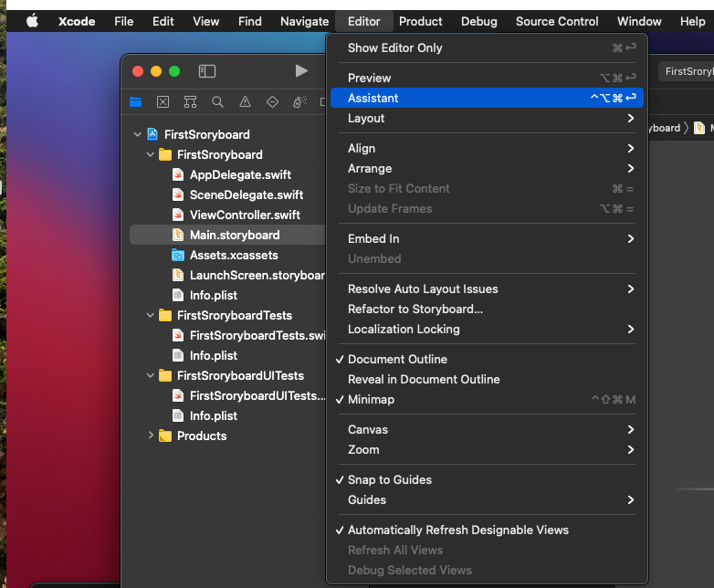This screenshot has height=588, width=714.
Task: Toggle the navigator sidebar button
Action: (207, 71)
